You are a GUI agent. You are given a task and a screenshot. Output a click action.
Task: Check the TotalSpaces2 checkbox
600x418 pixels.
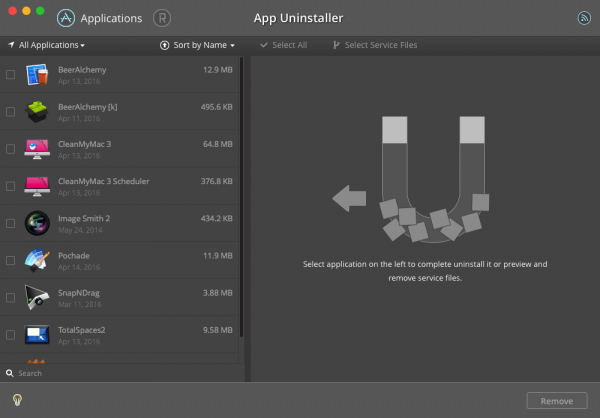10,335
